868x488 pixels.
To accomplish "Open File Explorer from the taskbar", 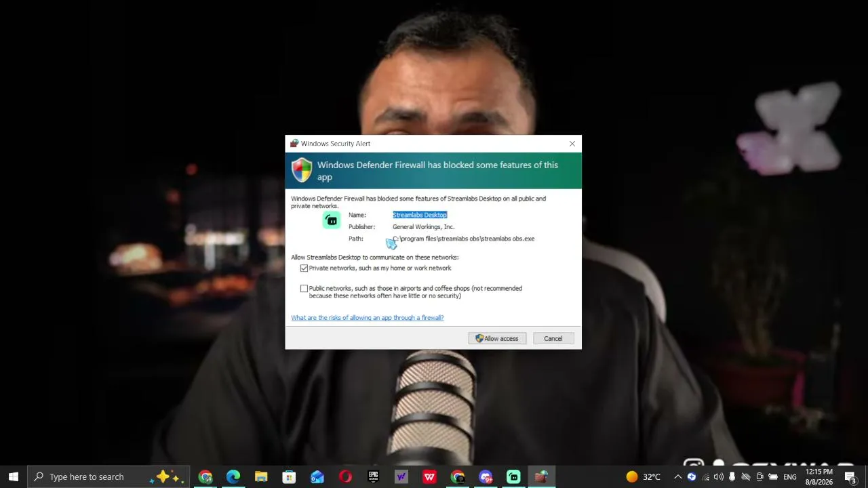I will pyautogui.click(x=261, y=476).
